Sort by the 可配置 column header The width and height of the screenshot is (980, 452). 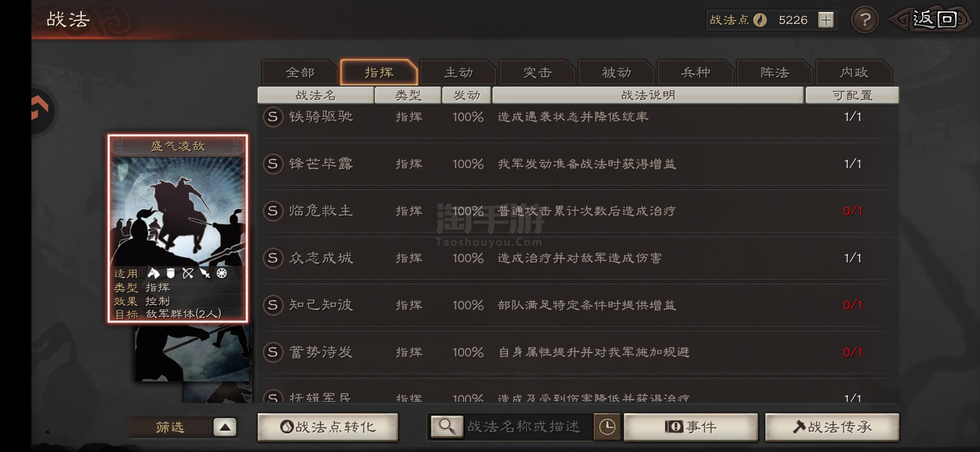click(x=852, y=95)
